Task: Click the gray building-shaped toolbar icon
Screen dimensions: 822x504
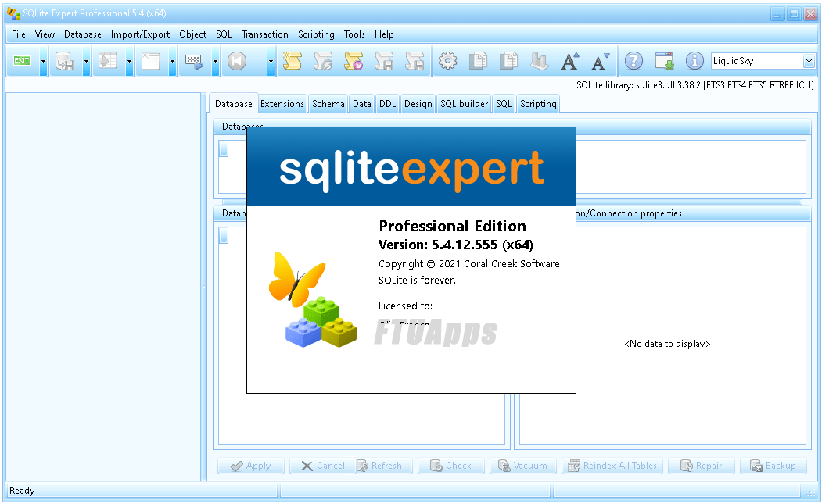Action: pyautogui.click(x=539, y=61)
